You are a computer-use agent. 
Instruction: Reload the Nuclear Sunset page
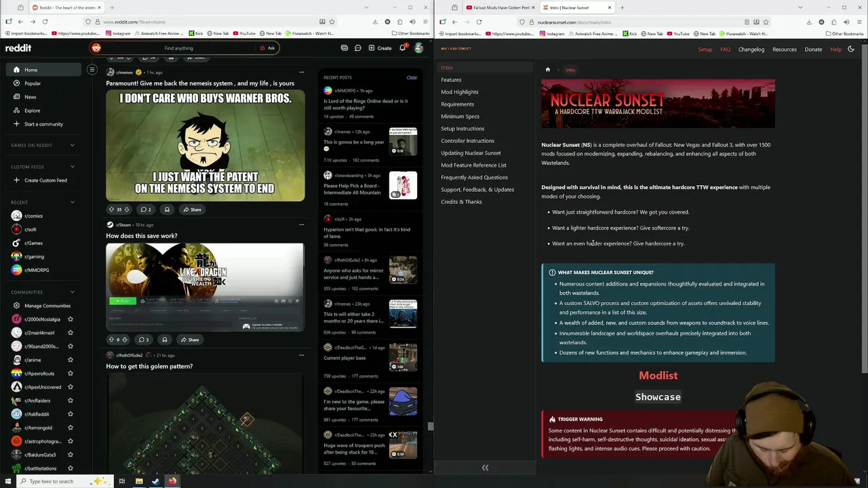point(479,22)
